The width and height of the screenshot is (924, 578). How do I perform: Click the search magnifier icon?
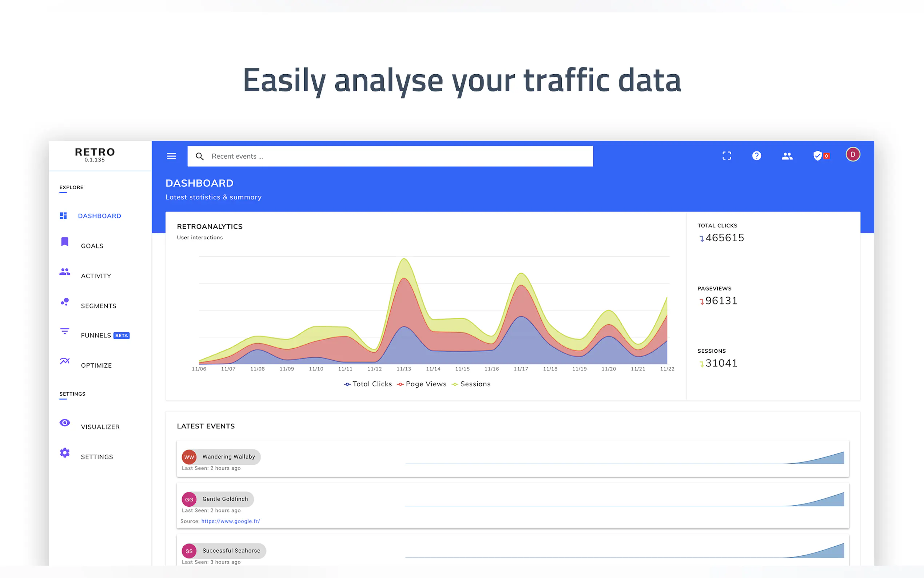(199, 157)
